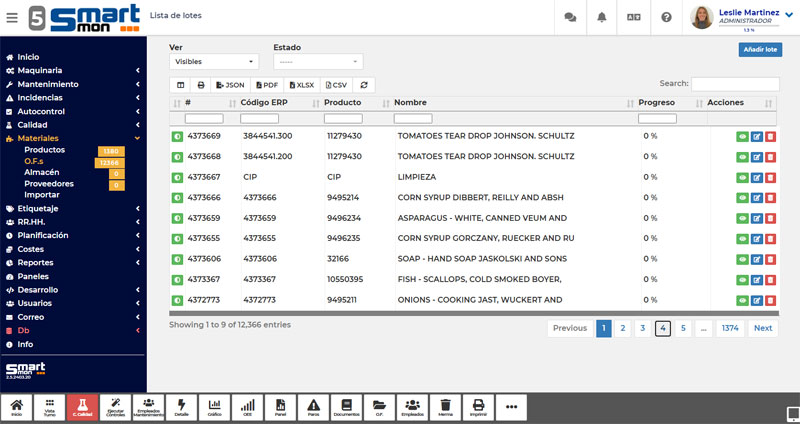Image resolution: width=800 pixels, height=424 pixels.
Task: Click the Search input field
Action: (735, 84)
